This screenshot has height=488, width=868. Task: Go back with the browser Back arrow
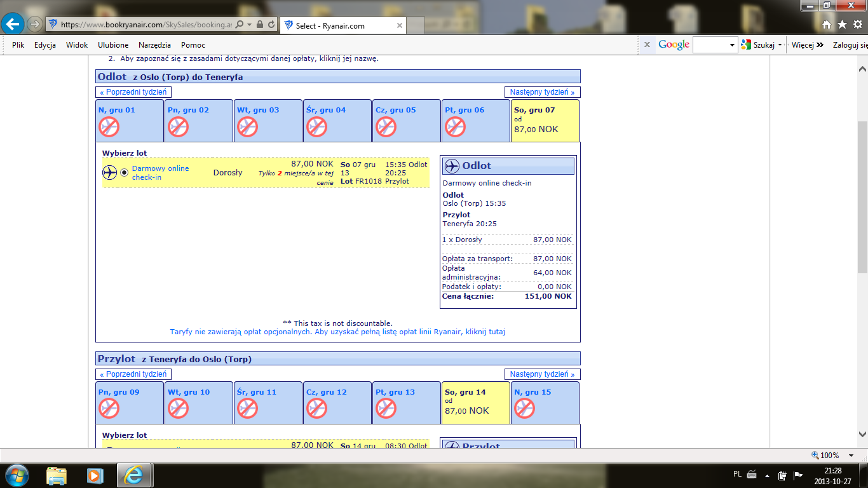tap(13, 24)
